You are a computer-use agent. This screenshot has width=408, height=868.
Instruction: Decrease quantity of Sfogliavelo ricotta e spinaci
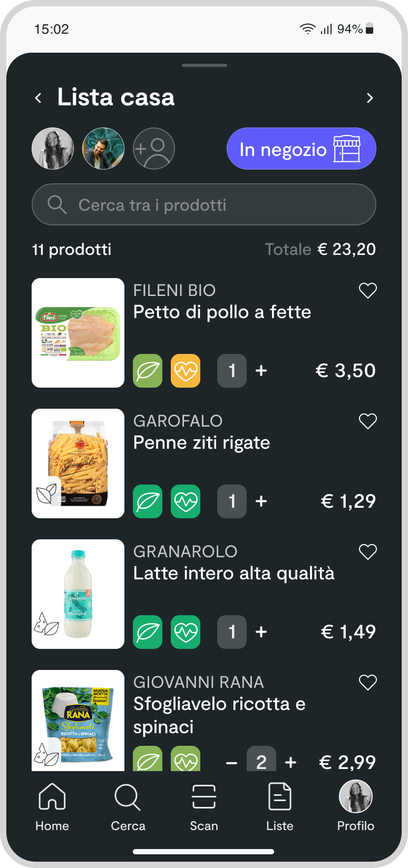pyautogui.click(x=231, y=762)
